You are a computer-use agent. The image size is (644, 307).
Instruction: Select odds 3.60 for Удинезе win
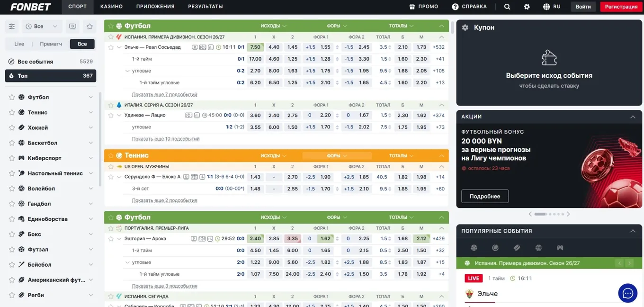255,115
